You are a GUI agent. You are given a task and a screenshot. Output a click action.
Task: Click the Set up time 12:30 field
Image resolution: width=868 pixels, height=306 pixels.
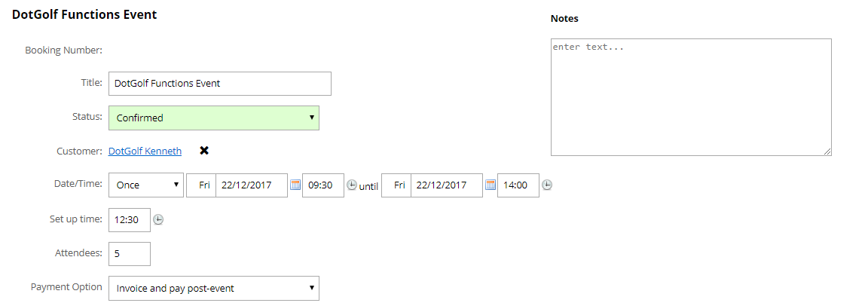pyautogui.click(x=130, y=220)
